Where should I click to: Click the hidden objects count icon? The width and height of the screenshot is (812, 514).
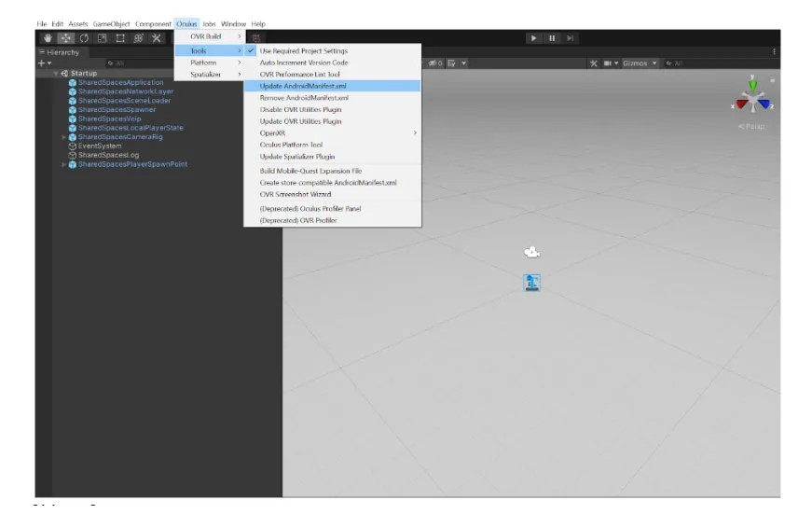(435, 63)
